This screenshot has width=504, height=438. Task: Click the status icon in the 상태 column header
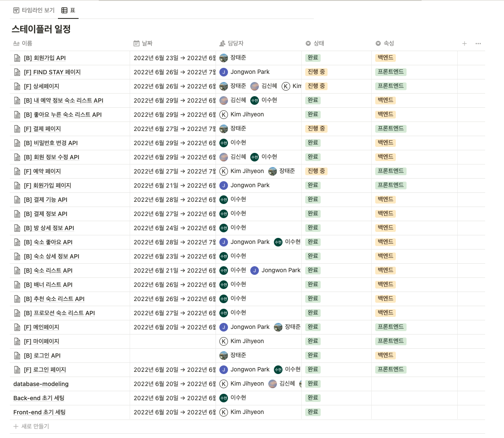tap(308, 43)
